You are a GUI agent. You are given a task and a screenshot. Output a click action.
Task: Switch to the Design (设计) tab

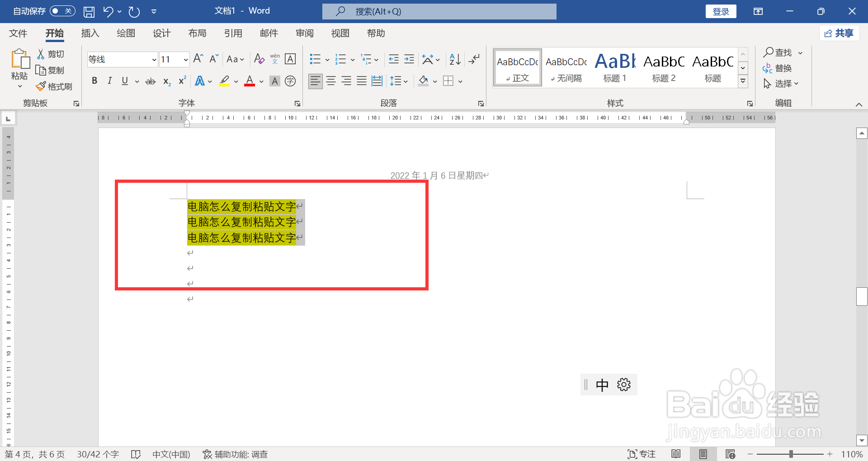coord(161,33)
